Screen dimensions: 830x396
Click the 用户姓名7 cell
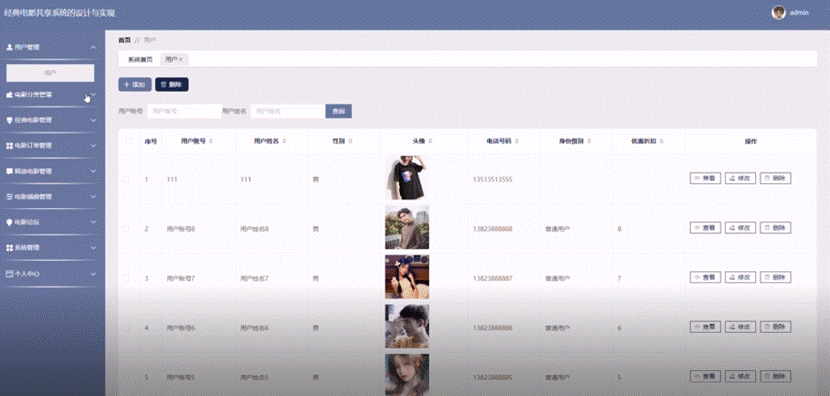pyautogui.click(x=254, y=278)
